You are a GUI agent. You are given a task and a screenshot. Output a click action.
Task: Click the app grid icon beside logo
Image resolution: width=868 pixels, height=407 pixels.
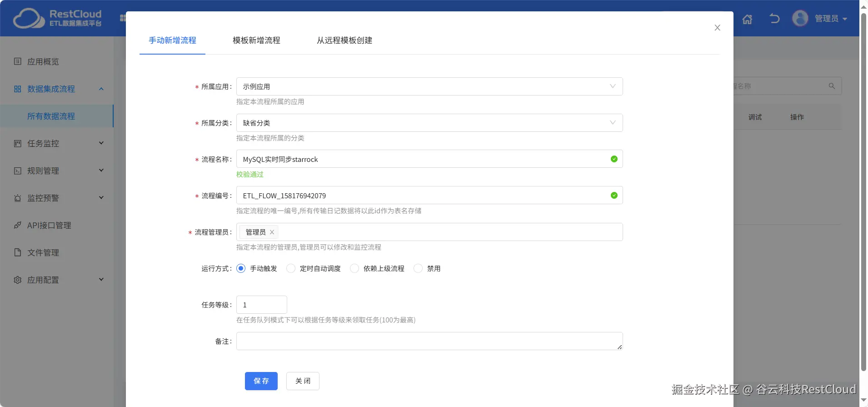click(122, 18)
